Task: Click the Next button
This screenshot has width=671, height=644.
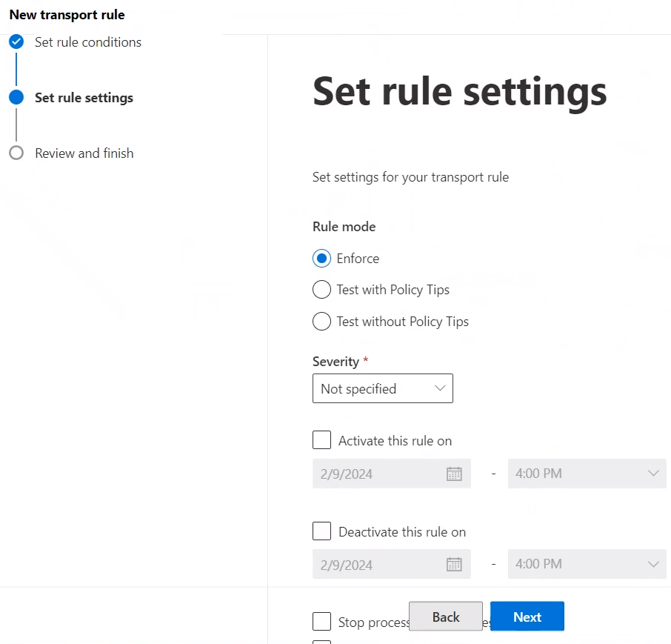Action: tap(527, 617)
